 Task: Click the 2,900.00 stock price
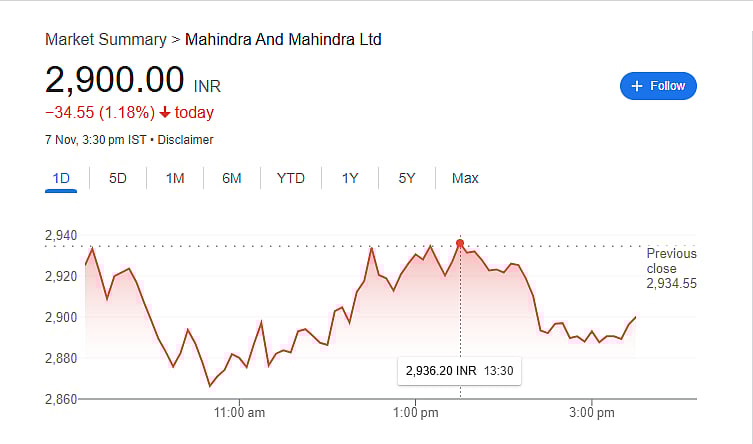click(115, 79)
